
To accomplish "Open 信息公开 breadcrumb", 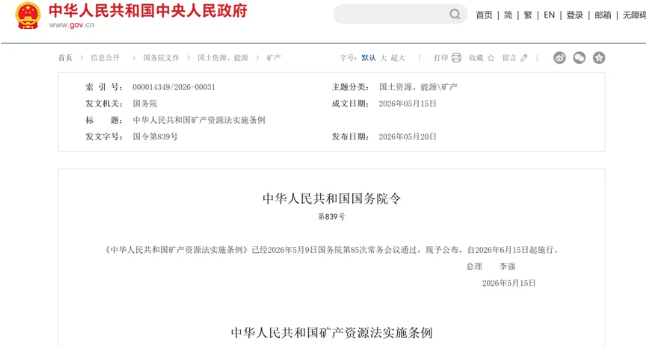I will [x=105, y=58].
